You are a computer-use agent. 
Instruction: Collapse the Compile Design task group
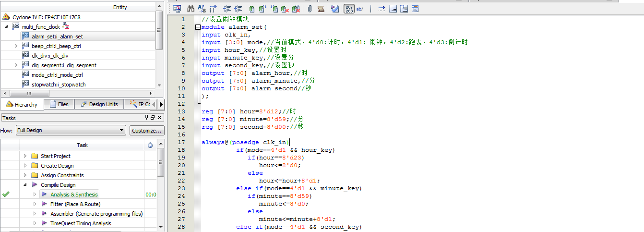point(25,185)
